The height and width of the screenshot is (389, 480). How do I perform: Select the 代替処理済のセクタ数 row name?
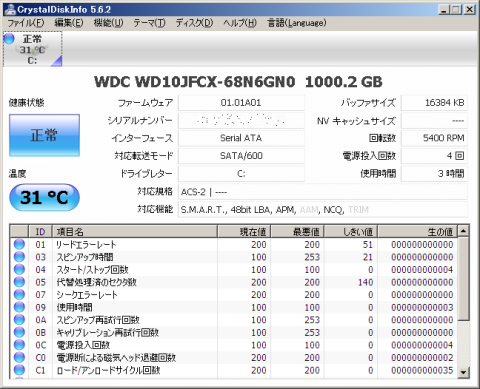96,282
